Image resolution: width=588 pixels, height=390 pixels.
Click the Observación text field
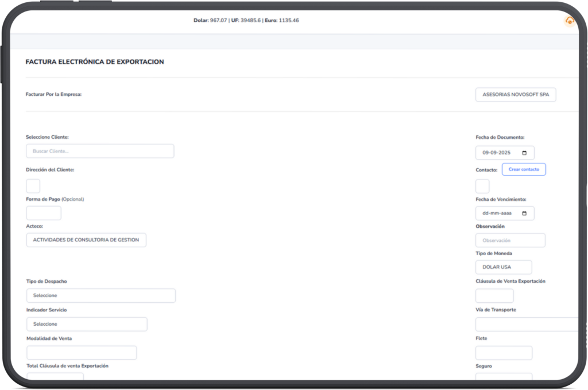[x=510, y=240]
